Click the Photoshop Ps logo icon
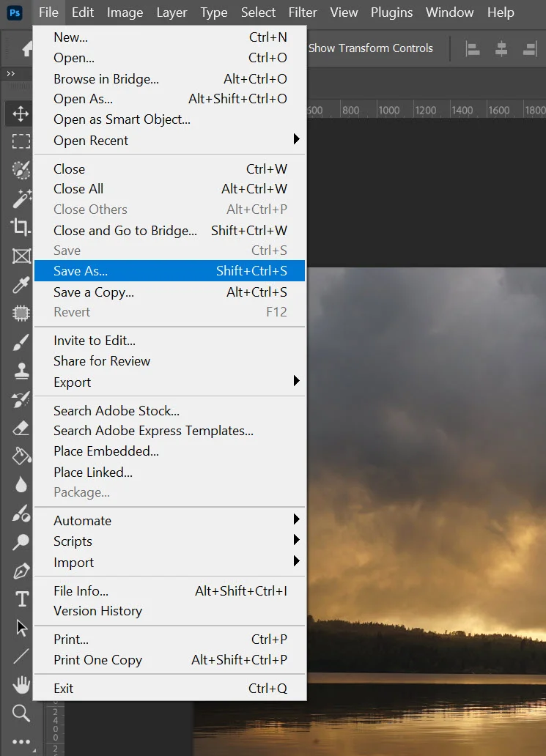Image resolution: width=546 pixels, height=756 pixels. (15, 12)
